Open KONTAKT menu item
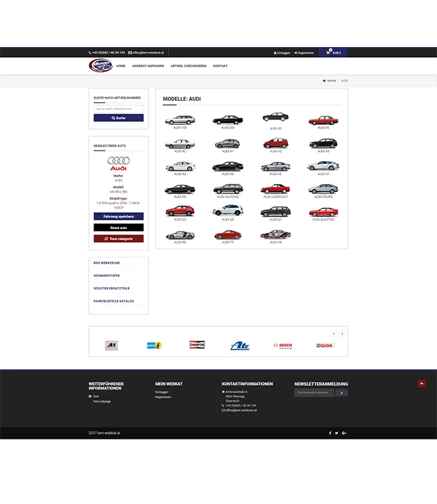 (x=221, y=66)
